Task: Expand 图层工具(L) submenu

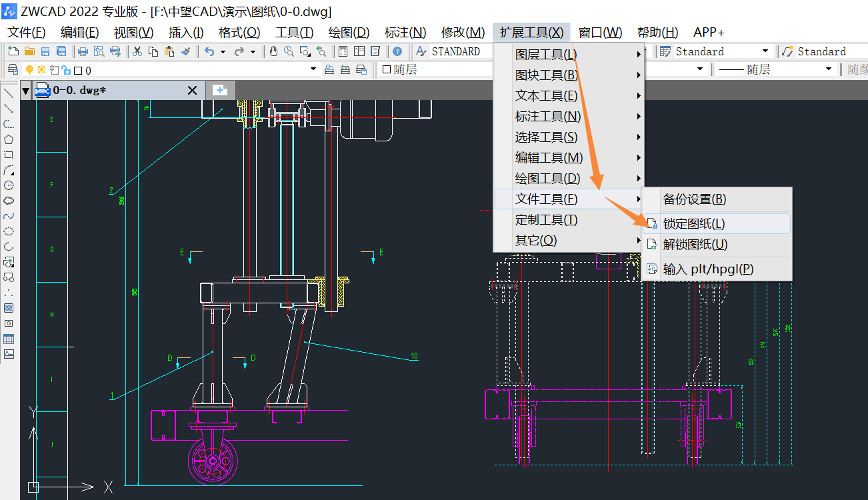Action: (570, 54)
